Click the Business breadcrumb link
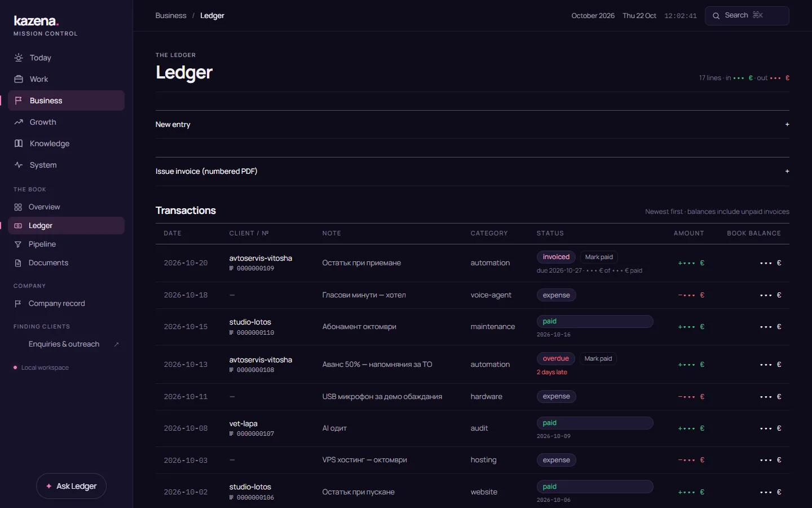This screenshot has height=508, width=812. click(171, 16)
